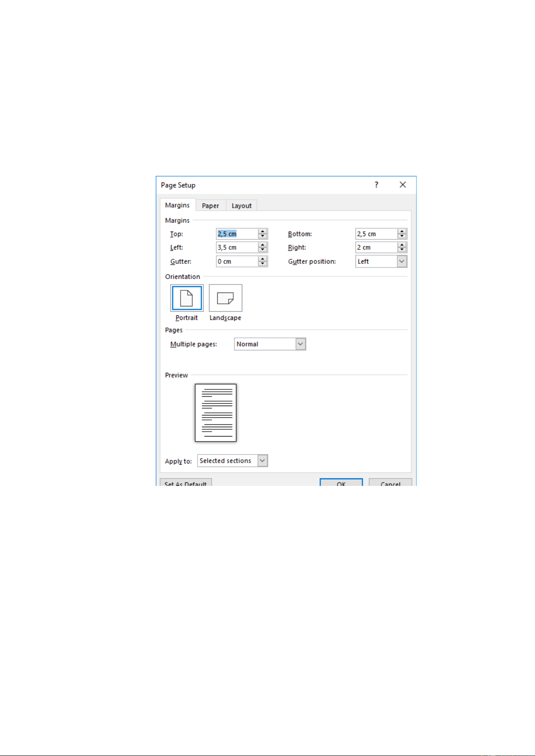Screen dimensions: 535x756
Task: Click the help question mark icon
Action: point(376,185)
